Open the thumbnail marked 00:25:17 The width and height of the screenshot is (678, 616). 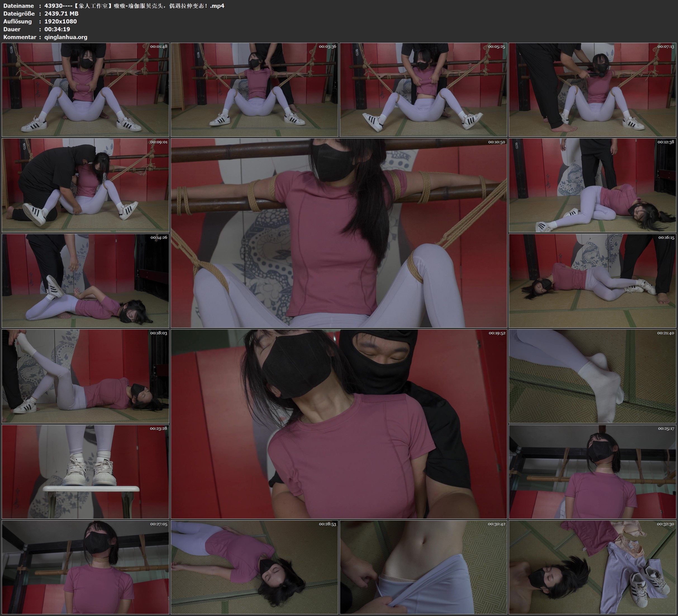click(592, 471)
